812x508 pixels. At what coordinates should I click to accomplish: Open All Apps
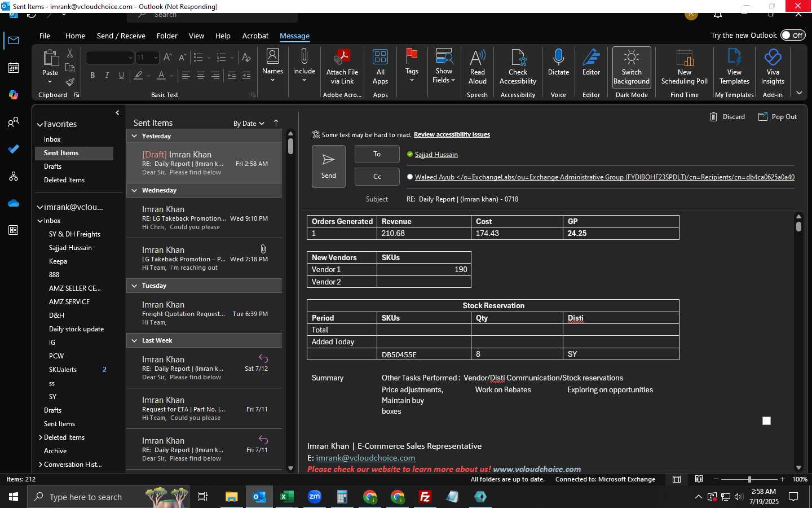381,67
